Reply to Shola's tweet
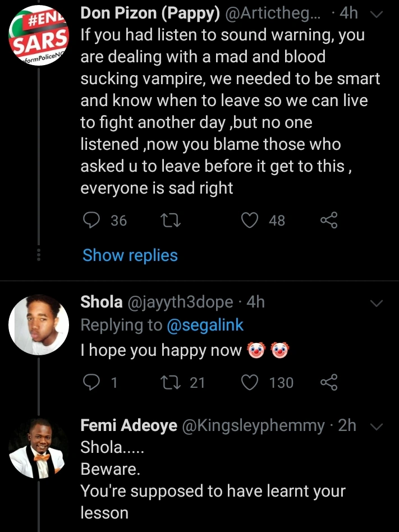Image resolution: width=399 pixels, height=532 pixels. 91,383
